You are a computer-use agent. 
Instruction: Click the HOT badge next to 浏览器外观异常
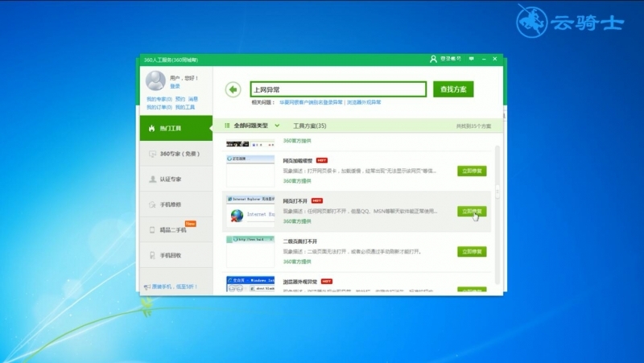click(327, 282)
